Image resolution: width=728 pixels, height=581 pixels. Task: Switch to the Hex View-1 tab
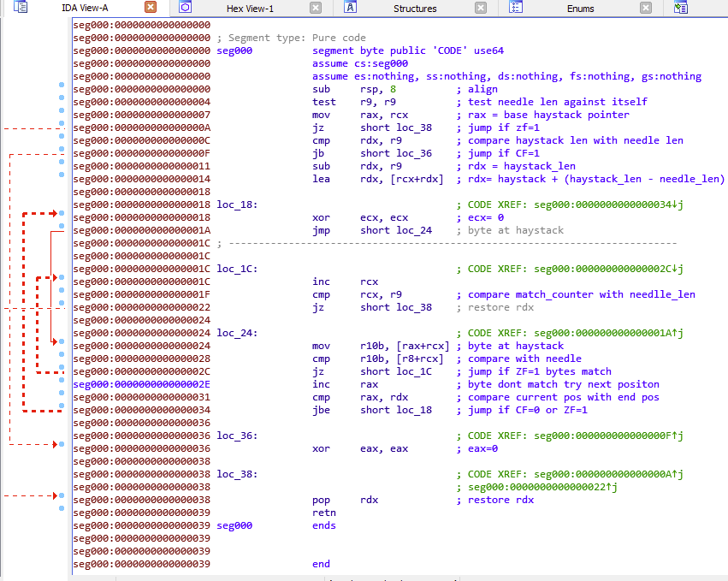(x=250, y=9)
